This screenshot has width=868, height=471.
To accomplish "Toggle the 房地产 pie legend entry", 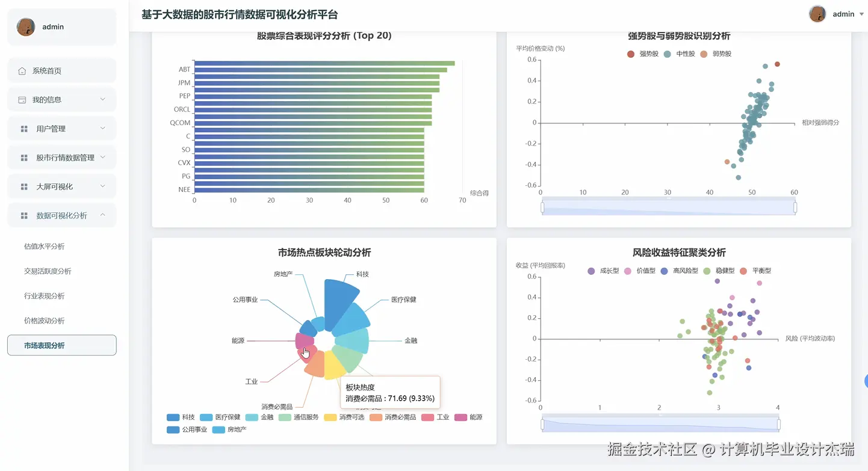I will tap(229, 430).
